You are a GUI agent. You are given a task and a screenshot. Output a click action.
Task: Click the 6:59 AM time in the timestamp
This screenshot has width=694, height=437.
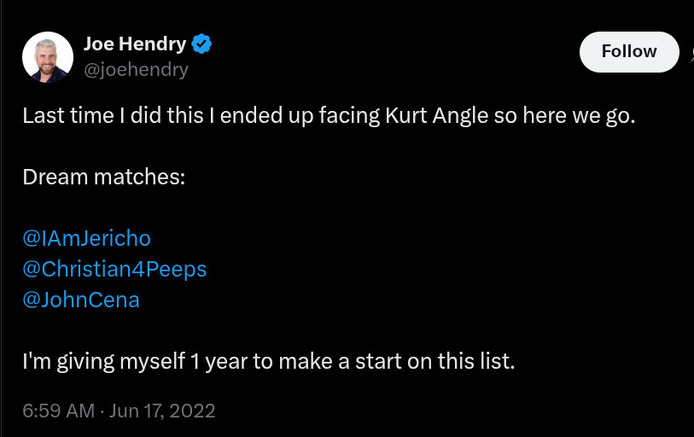coord(57,410)
